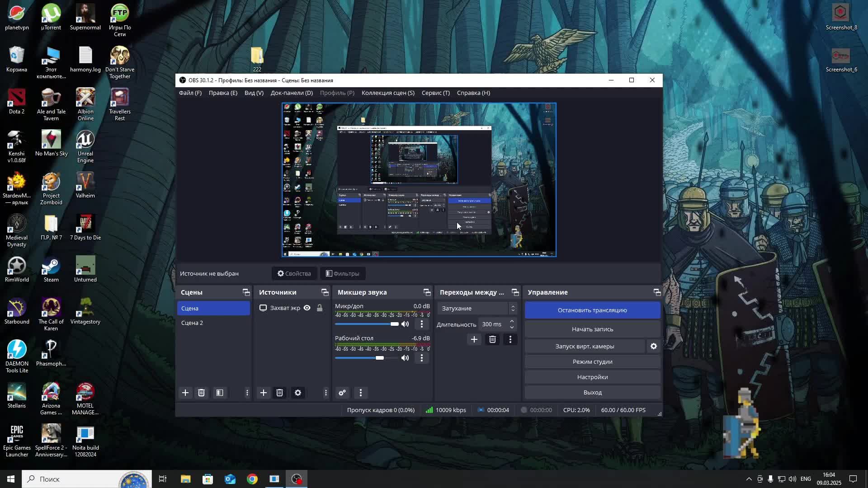Screen dimensions: 868x488
Task: Adjust Рабочий стол volume slider
Action: (380, 358)
